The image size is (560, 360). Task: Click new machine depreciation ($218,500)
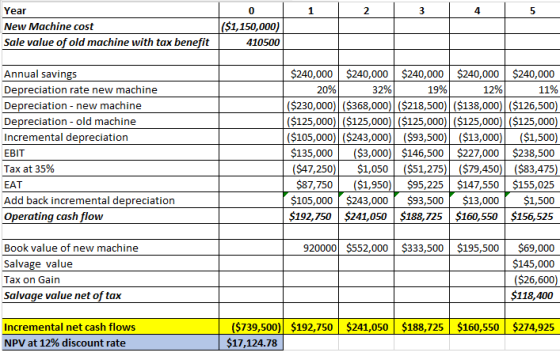click(422, 106)
